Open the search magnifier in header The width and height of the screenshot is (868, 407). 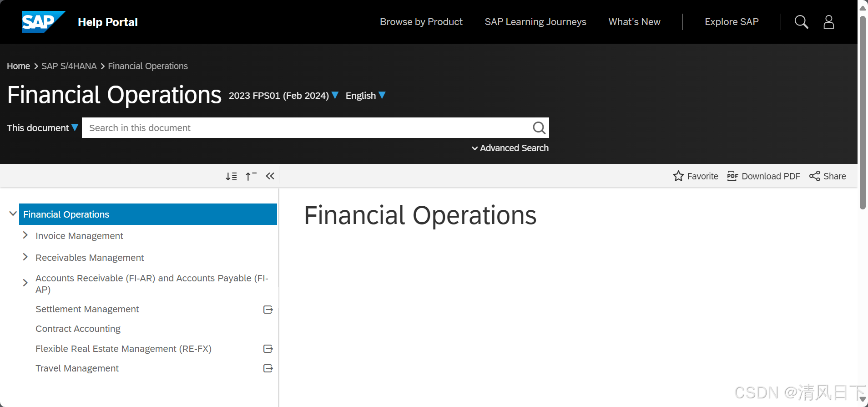coord(801,22)
